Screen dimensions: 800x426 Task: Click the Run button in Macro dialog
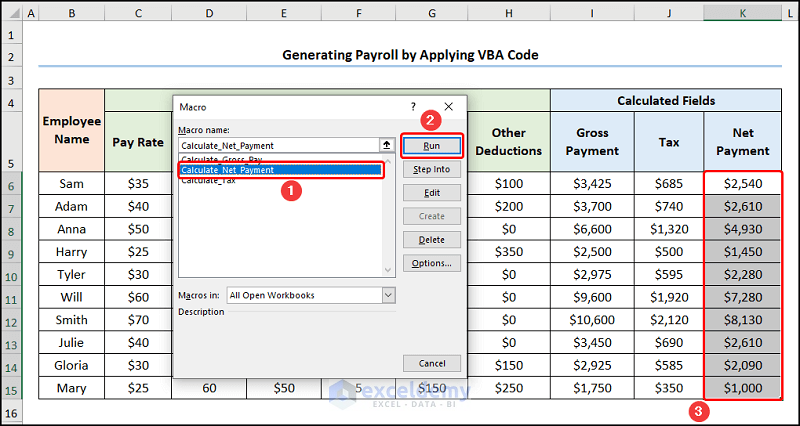pos(432,146)
